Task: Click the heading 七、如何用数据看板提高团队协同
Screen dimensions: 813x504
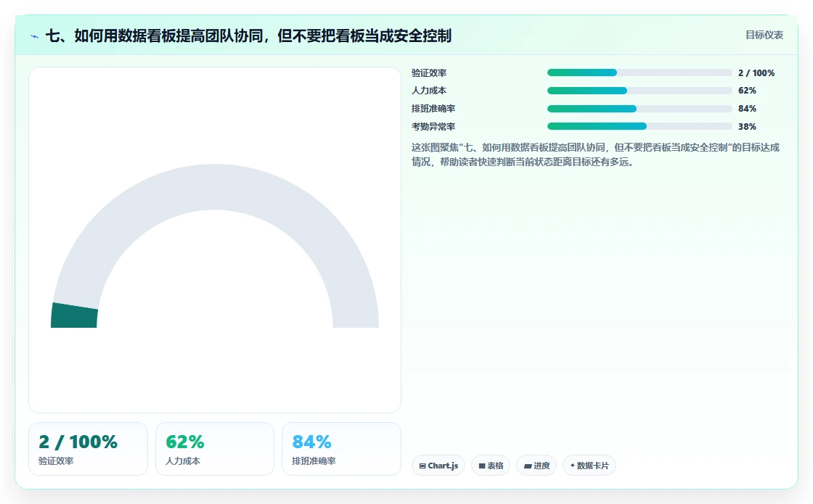Action: point(248,36)
